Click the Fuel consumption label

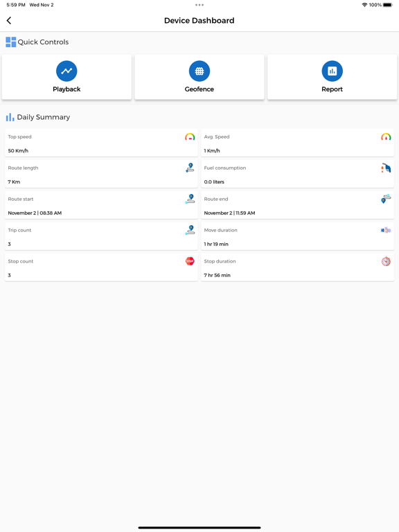click(224, 168)
